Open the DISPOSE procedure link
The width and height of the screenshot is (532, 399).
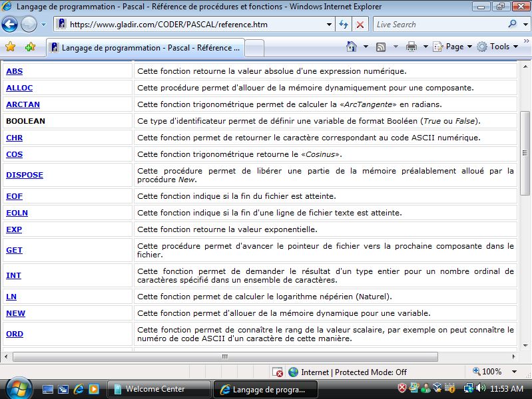coord(25,175)
